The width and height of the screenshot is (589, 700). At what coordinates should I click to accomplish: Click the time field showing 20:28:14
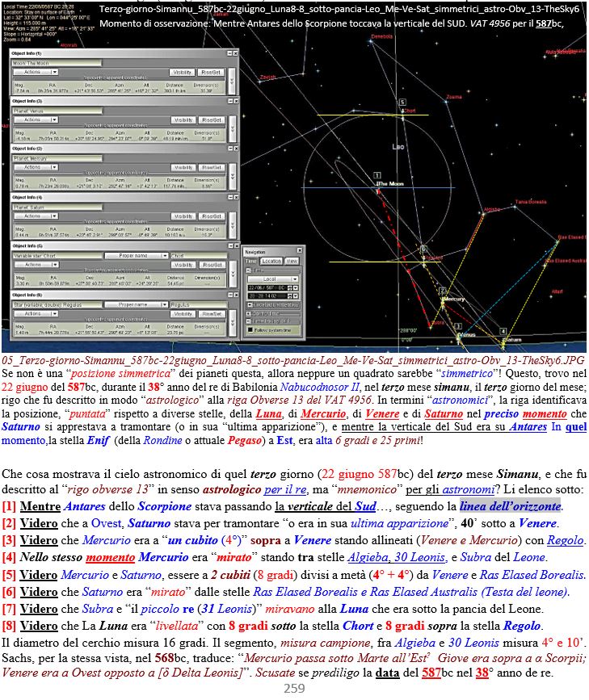tap(267, 296)
